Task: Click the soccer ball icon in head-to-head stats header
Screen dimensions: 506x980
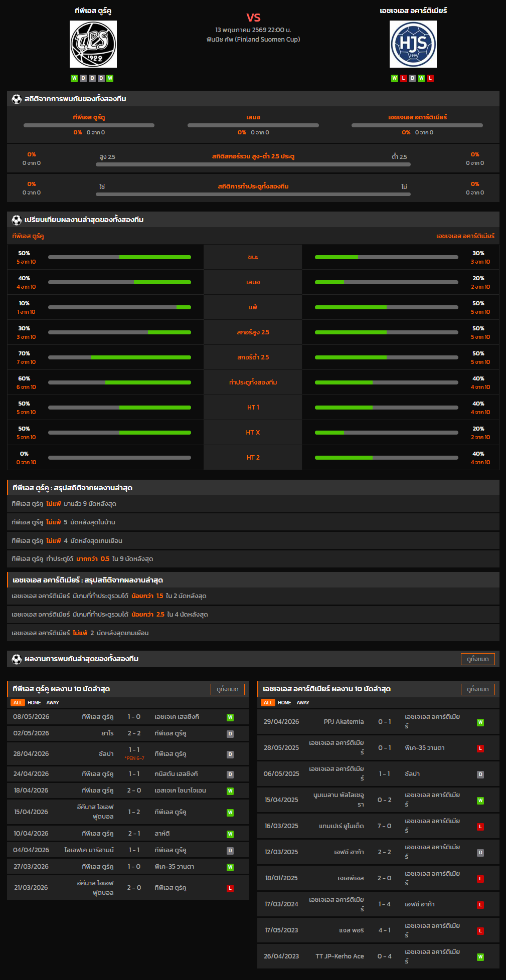Action: [x=17, y=99]
